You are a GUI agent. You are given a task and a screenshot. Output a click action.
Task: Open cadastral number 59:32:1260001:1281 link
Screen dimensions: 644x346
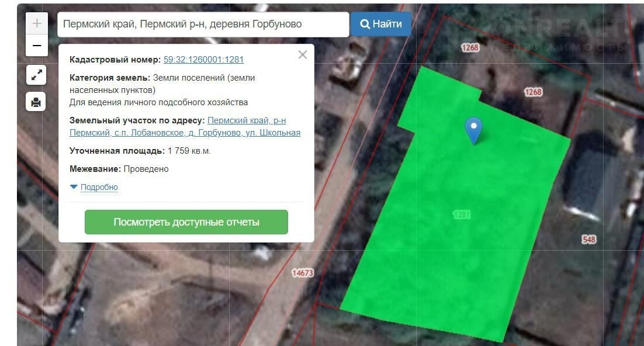pyautogui.click(x=203, y=60)
